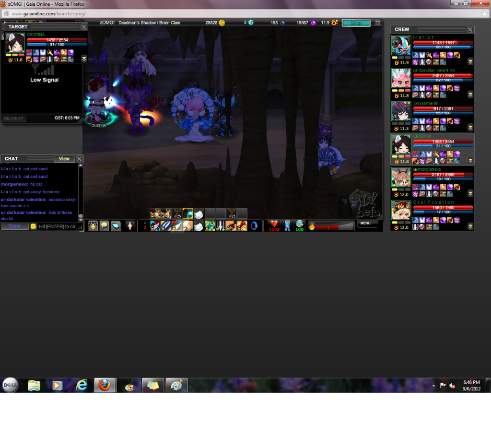Select upper hotbar slot numbered 88
The height and width of the screenshot is (448, 491).
(x=188, y=213)
